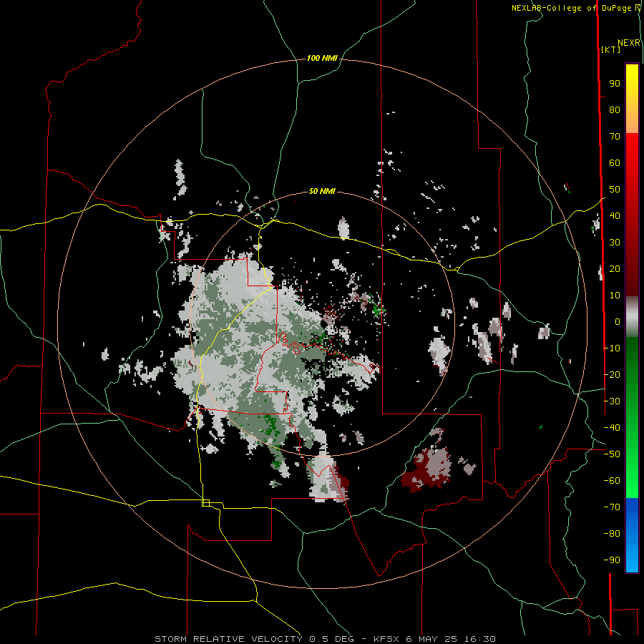Click the positive 40 value on velocity scale
The image size is (644, 644).
tap(615, 216)
